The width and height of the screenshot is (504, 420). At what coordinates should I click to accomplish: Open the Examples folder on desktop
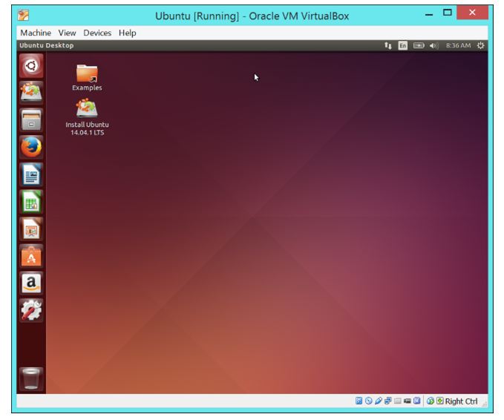point(87,77)
